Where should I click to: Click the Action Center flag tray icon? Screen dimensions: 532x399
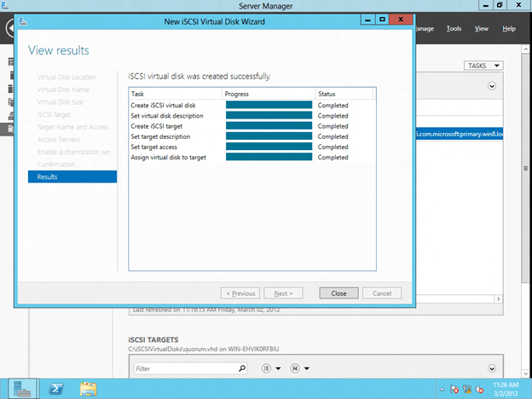click(456, 390)
